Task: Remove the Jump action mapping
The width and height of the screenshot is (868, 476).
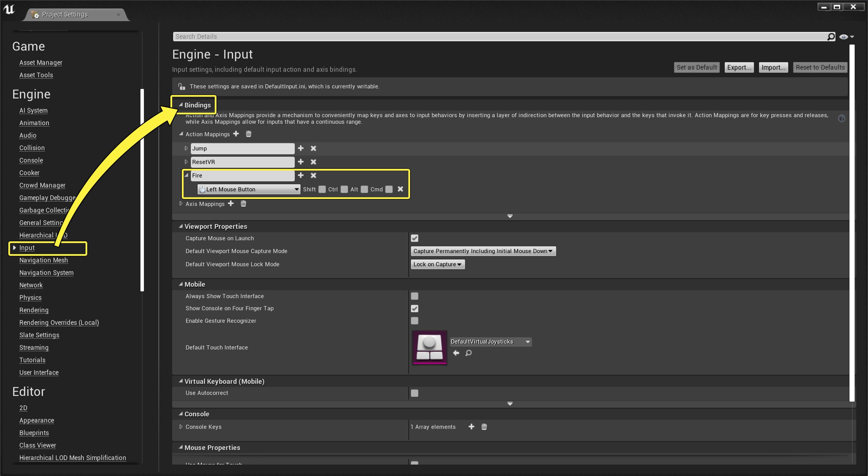Action: coord(313,148)
